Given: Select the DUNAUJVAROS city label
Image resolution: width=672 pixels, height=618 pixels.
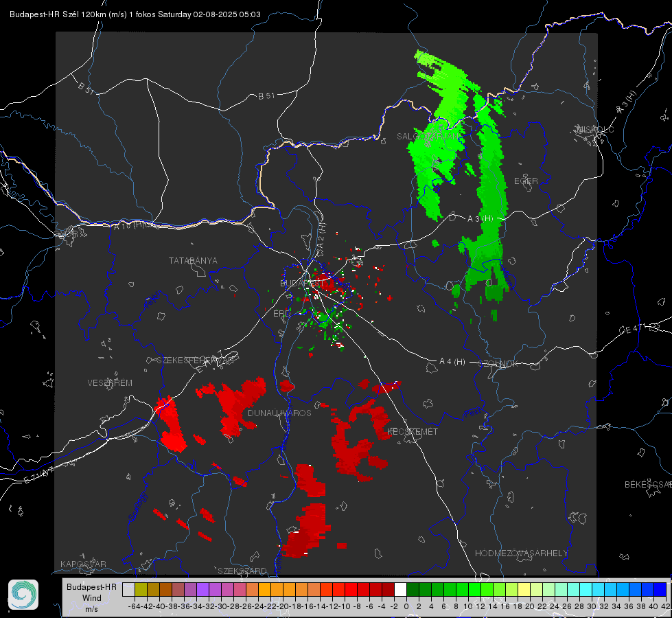Looking at the screenshot, I should (x=279, y=413).
